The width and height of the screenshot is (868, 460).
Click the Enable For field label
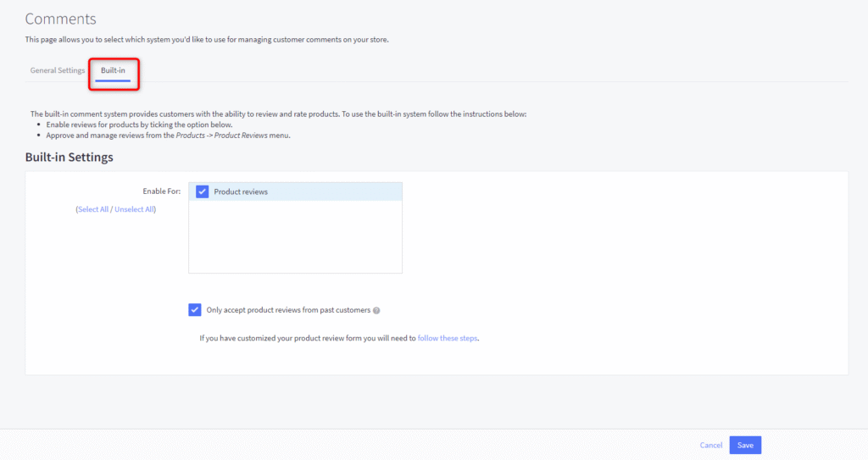[161, 191]
